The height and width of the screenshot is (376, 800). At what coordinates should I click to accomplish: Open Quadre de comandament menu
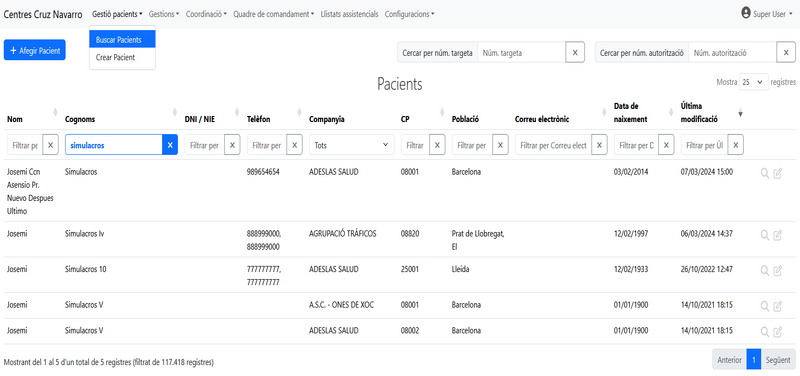point(274,14)
